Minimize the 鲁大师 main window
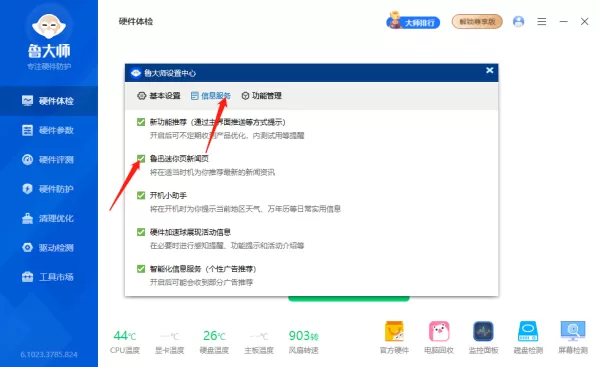 (563, 22)
